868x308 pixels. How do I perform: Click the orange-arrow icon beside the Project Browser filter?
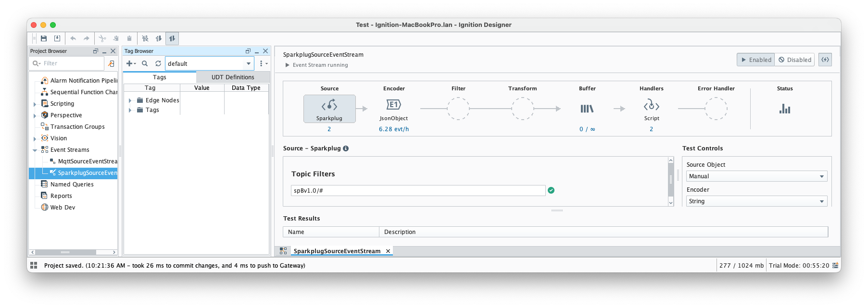(x=111, y=63)
